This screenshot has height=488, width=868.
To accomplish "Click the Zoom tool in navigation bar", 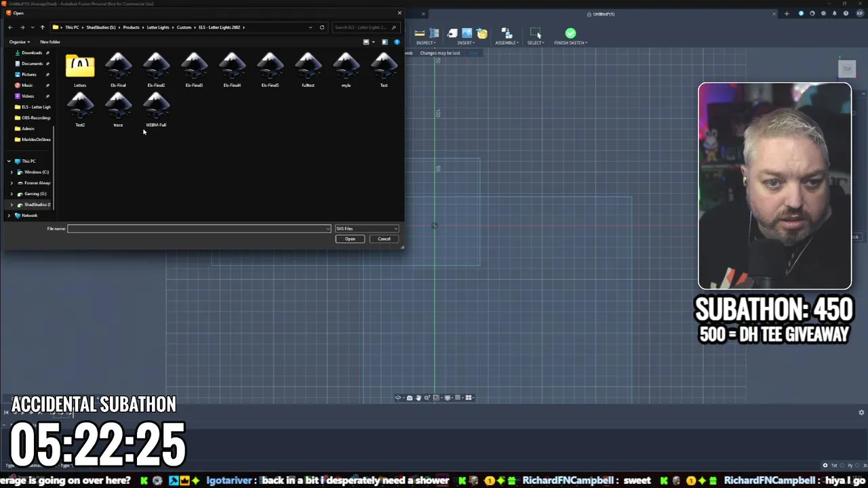I will 427,398.
